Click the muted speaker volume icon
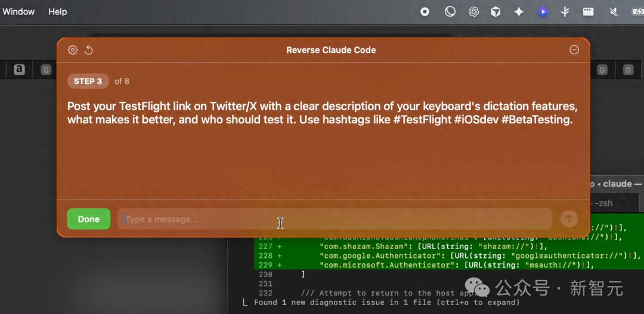 (614, 12)
